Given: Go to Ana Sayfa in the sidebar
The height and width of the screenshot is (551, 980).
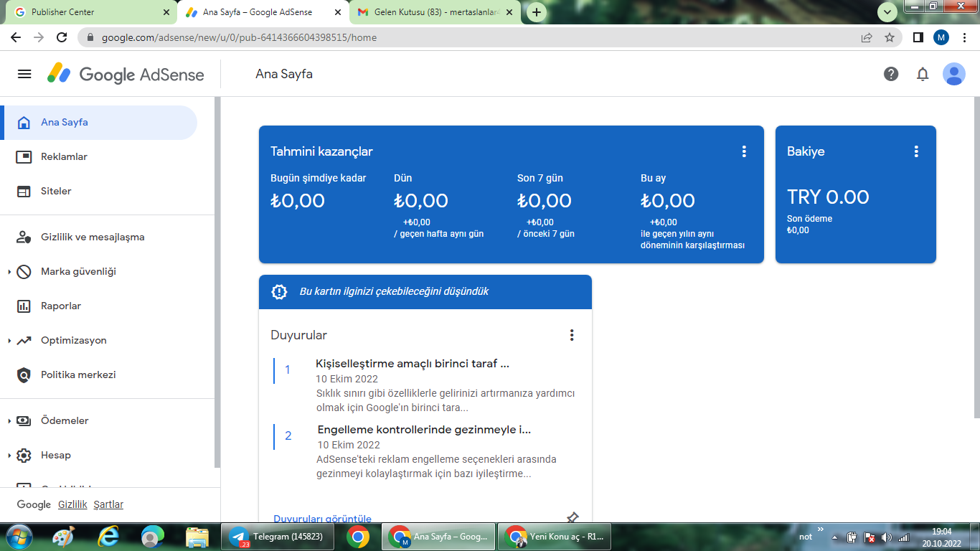Looking at the screenshot, I should pyautogui.click(x=98, y=123).
